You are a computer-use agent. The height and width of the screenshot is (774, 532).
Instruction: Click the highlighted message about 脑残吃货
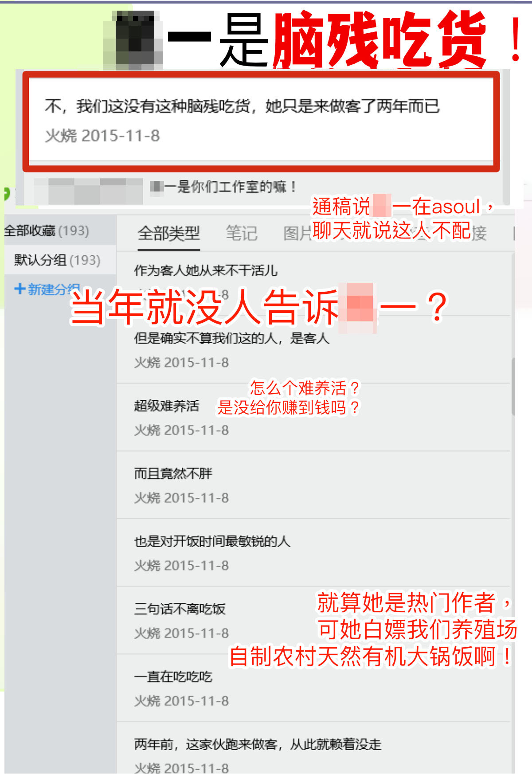tap(261, 121)
